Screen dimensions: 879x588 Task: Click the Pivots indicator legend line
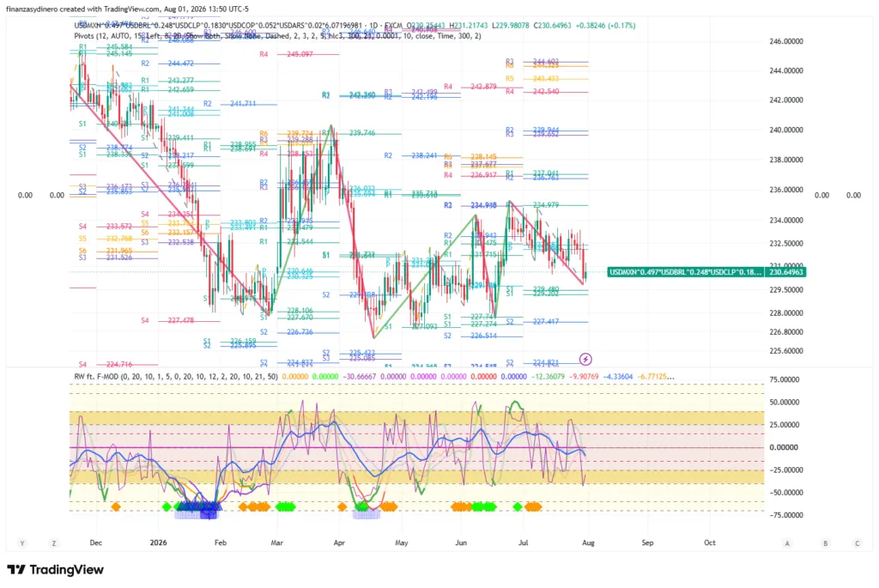coord(277,36)
